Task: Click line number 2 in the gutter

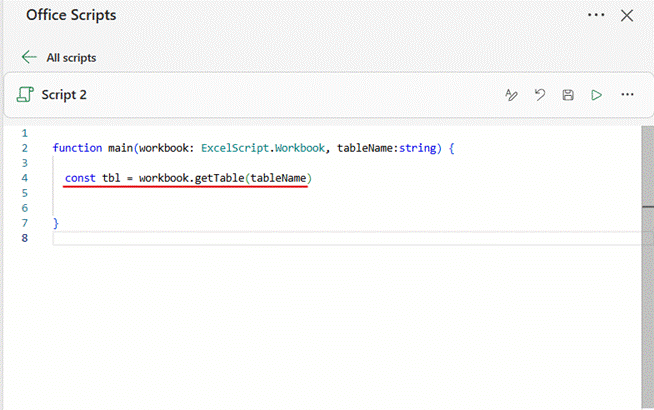Action: (x=25, y=148)
